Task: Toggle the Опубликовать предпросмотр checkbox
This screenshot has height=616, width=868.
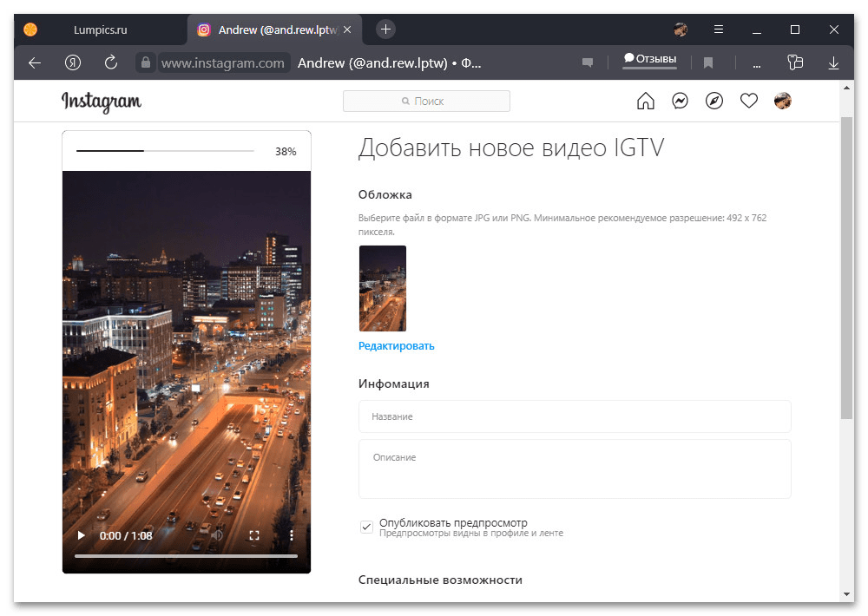Action: tap(367, 527)
